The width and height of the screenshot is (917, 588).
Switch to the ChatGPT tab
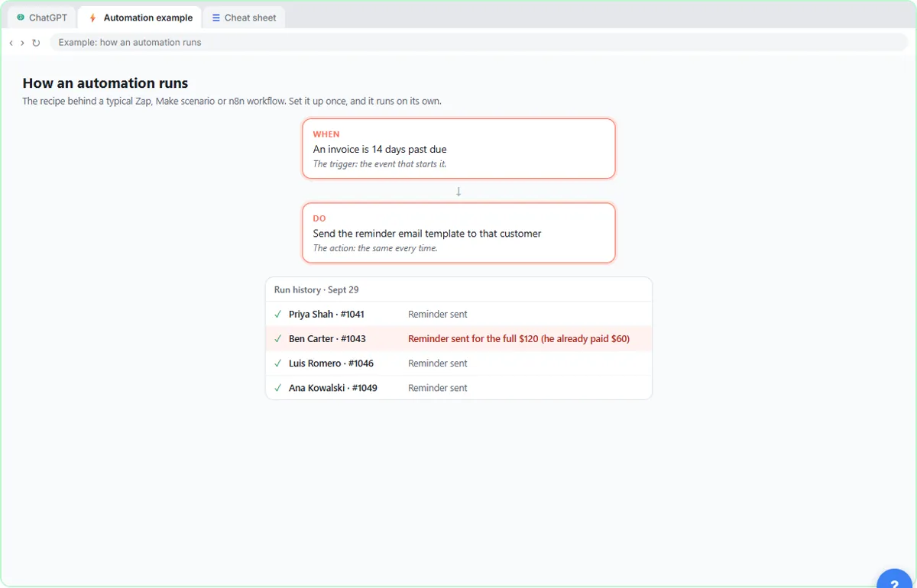[43, 18]
